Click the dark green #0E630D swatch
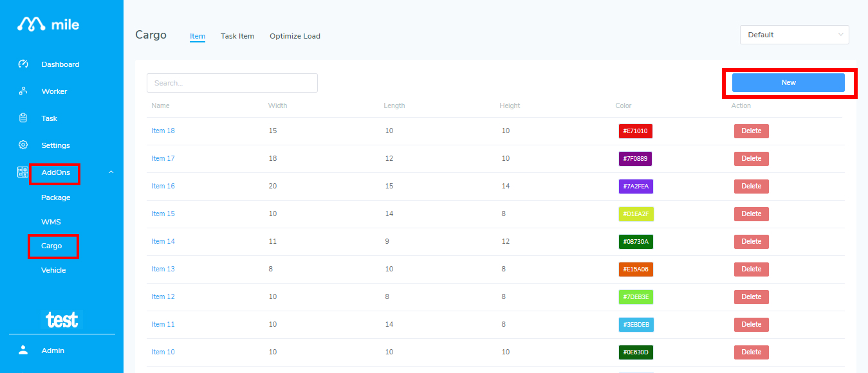This screenshot has width=868, height=373. pyautogui.click(x=636, y=352)
